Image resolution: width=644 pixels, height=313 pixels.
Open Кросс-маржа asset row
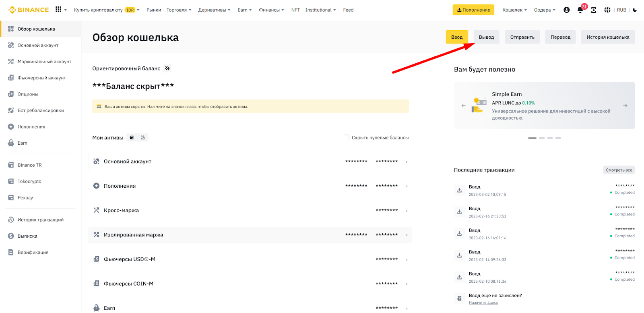click(x=250, y=210)
